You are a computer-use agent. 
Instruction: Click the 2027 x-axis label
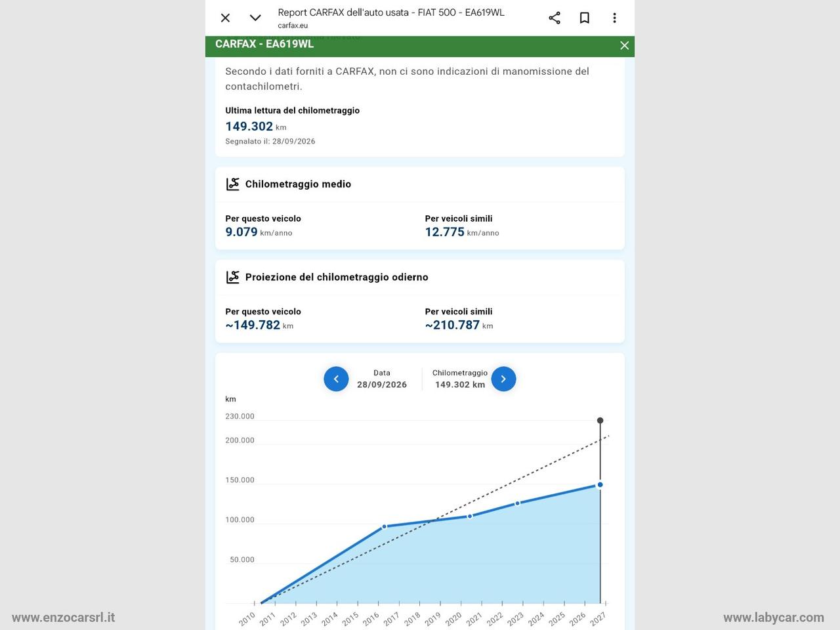click(x=598, y=619)
